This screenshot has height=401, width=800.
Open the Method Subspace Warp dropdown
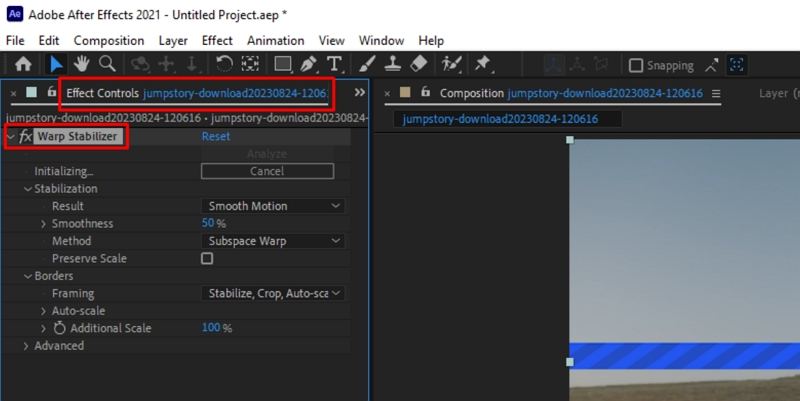(x=273, y=241)
